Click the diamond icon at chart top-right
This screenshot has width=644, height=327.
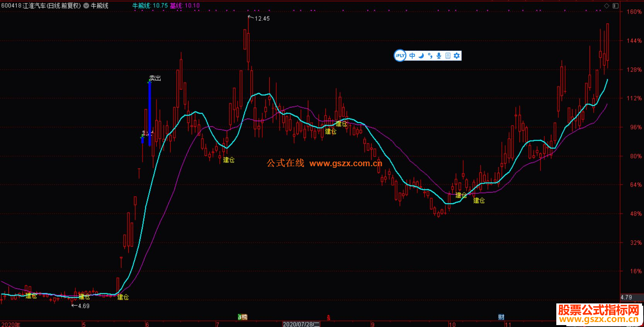pos(607,6)
